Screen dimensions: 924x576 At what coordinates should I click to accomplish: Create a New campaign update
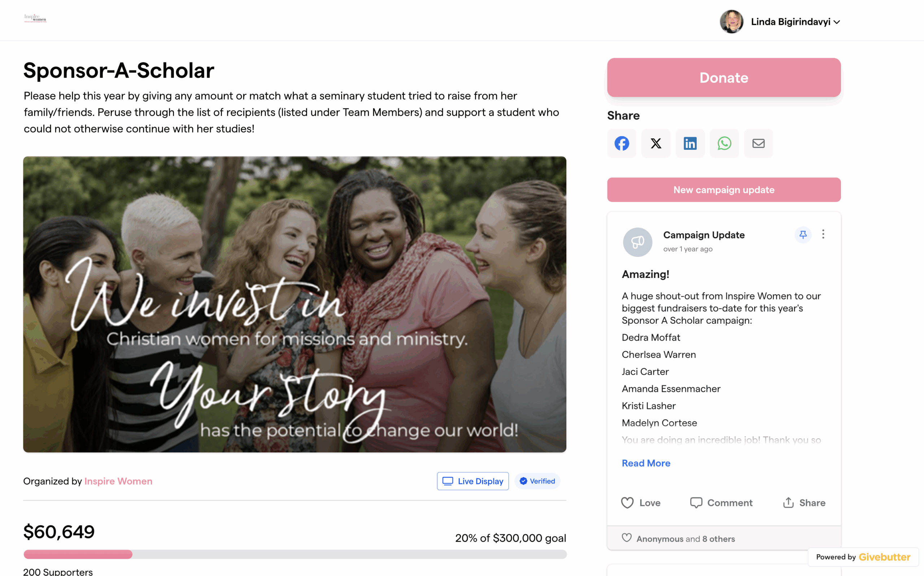point(724,190)
